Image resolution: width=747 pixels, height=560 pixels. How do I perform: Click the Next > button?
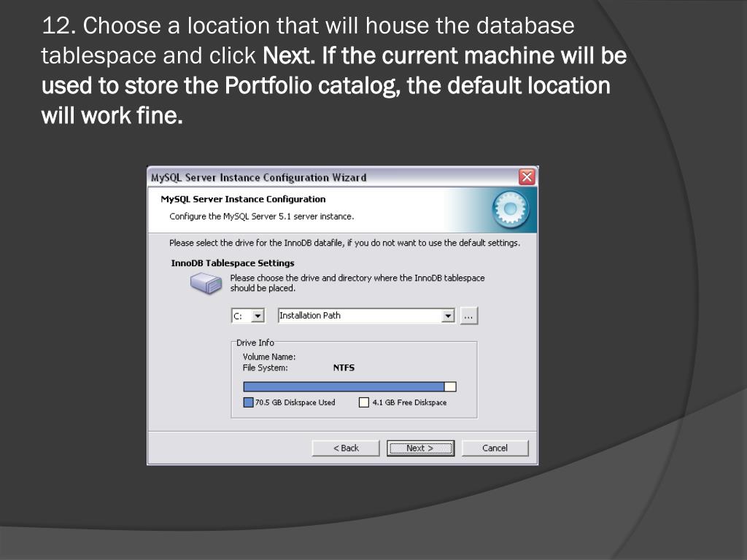420,448
